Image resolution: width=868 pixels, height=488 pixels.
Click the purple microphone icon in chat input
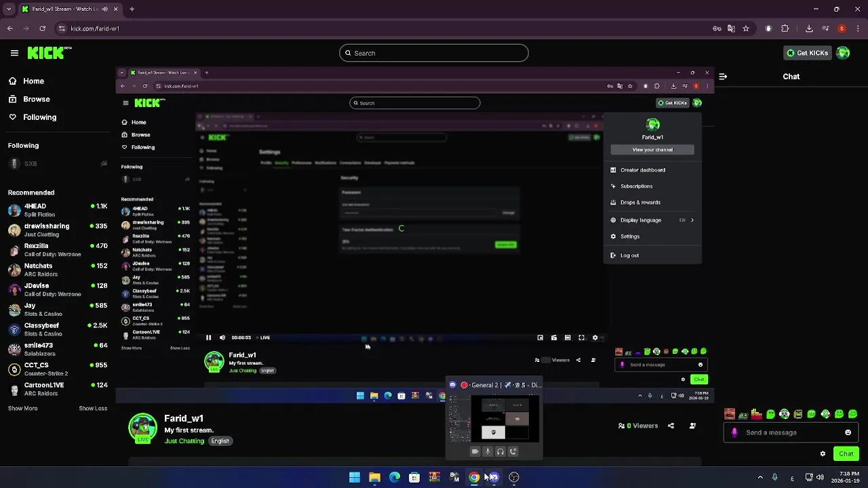(x=734, y=432)
